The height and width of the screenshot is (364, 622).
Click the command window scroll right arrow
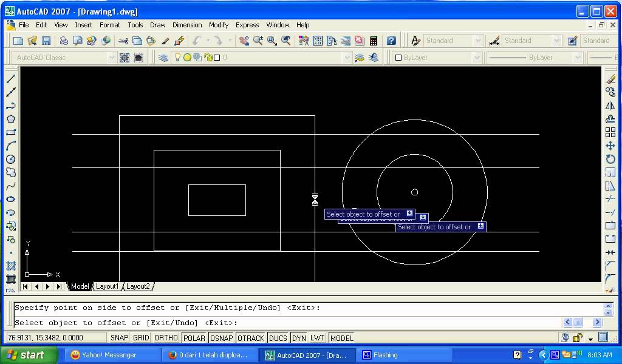point(597,322)
